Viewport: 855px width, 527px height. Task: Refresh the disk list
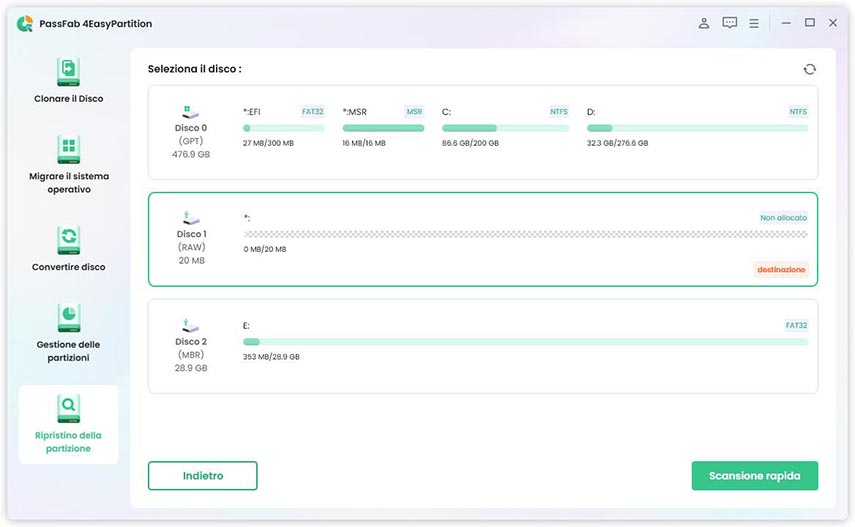(809, 69)
